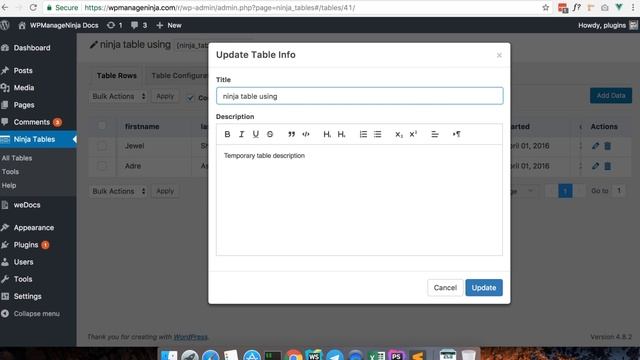Click the Go to page input
640x360 pixels.
pos(619,191)
